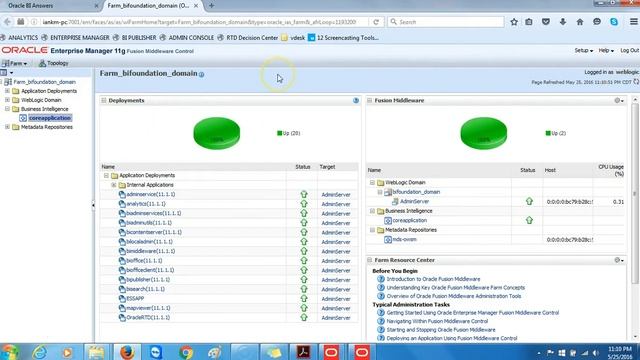The image size is (640, 360).
Task: Open the Firefox hamburger menu
Action: [x=633, y=22]
